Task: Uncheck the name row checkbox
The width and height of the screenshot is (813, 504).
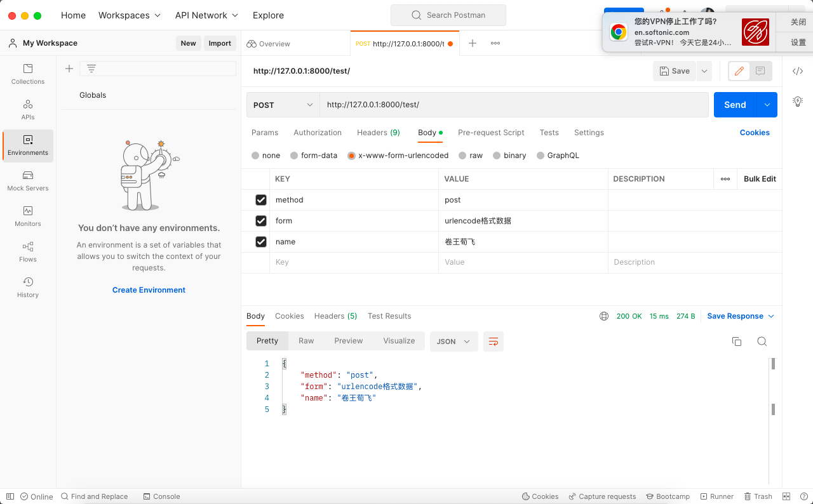Action: click(261, 242)
